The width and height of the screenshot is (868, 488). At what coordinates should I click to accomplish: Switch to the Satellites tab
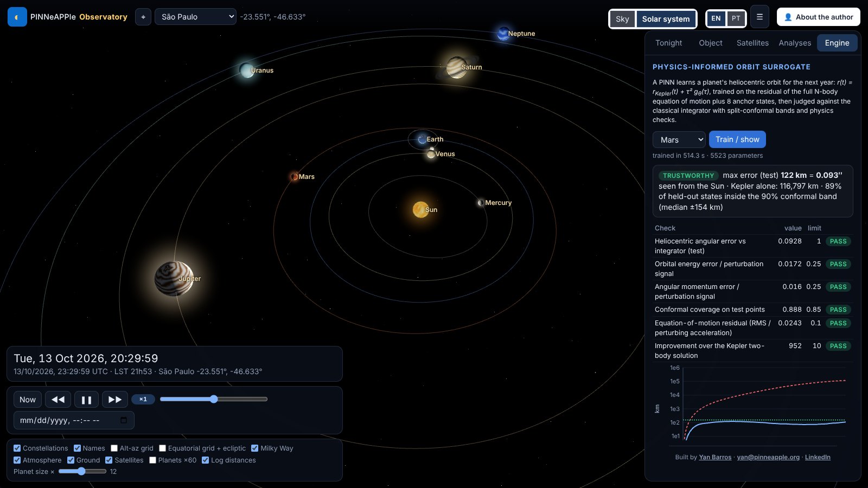coord(752,43)
